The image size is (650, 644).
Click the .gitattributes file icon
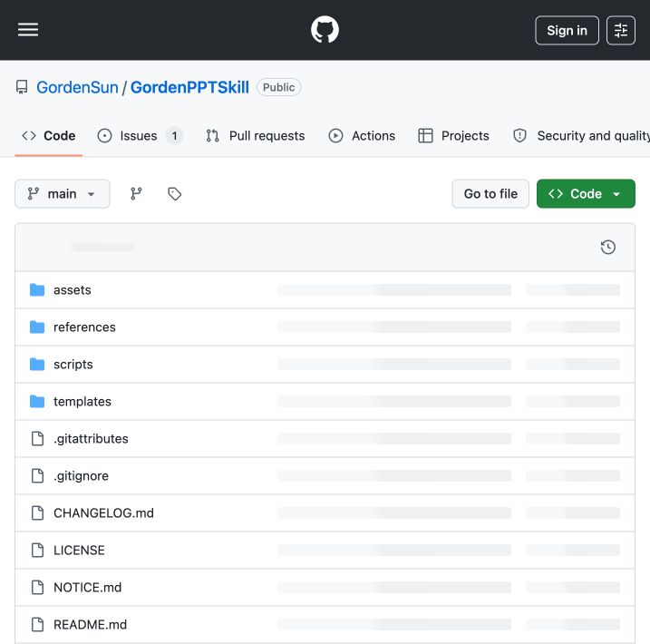[38, 439]
